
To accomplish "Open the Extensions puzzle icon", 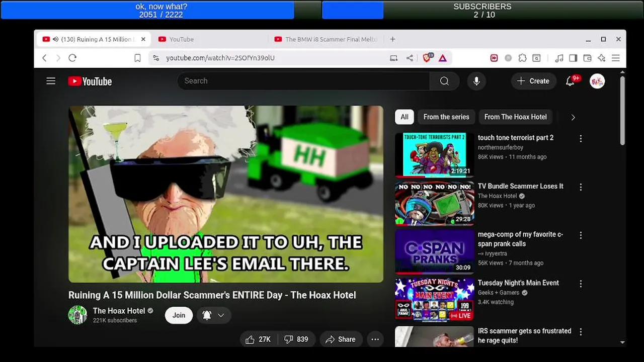I will (x=522, y=58).
